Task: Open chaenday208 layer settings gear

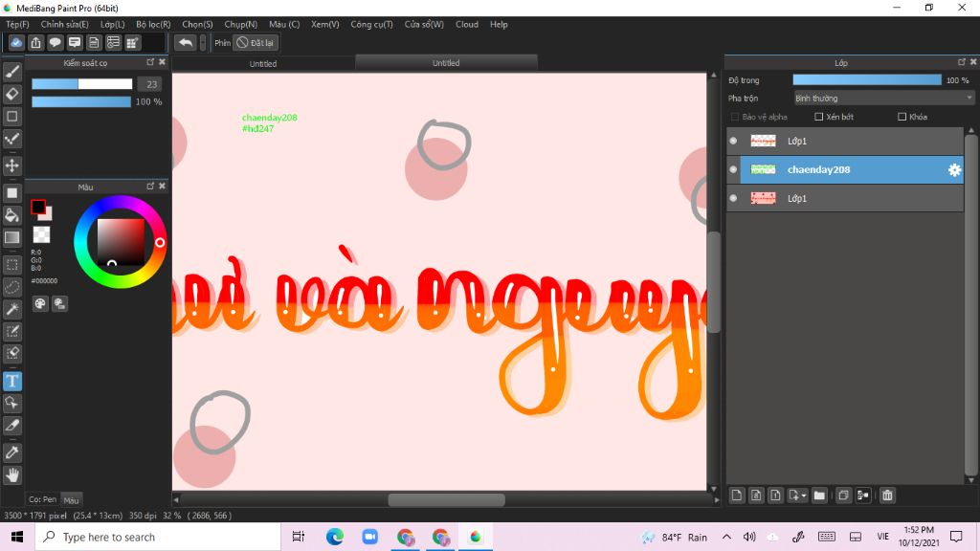Action: tap(954, 170)
